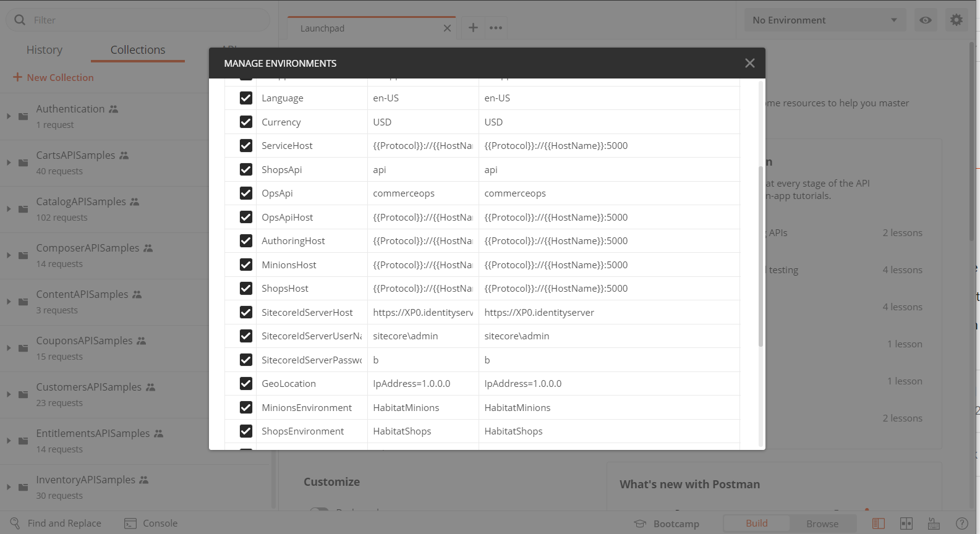The width and height of the screenshot is (980, 534).
Task: Click the shared icon next to ComposerAPISamples
Action: (148, 248)
